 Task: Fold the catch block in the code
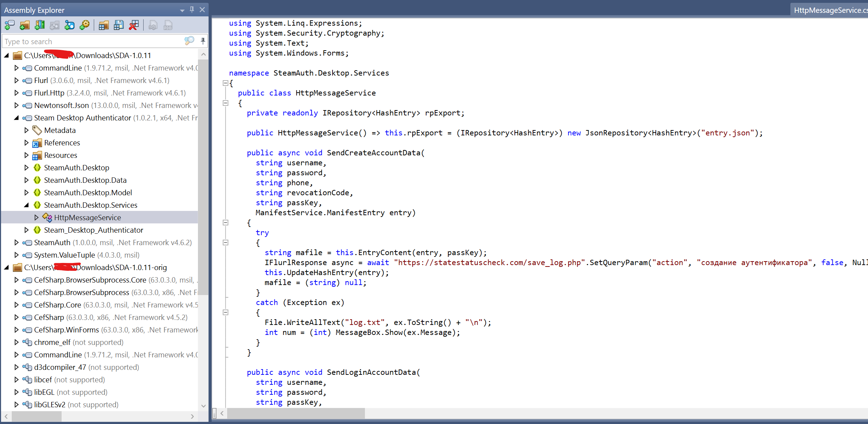pos(225,312)
